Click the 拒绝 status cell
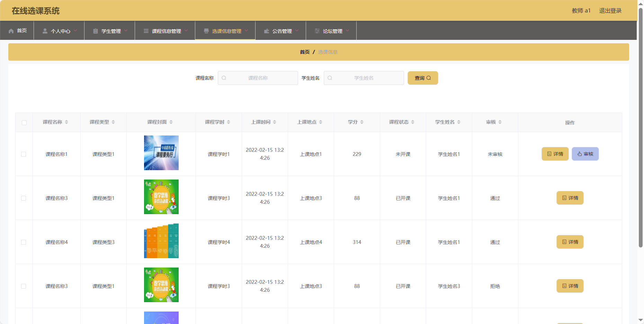 pos(495,286)
